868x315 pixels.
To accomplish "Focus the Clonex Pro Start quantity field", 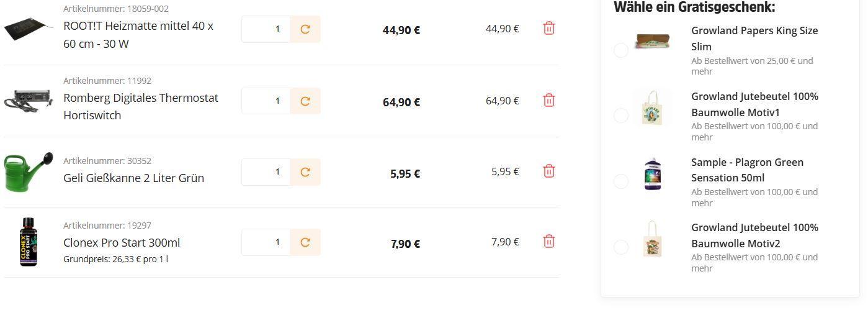I will 267,242.
